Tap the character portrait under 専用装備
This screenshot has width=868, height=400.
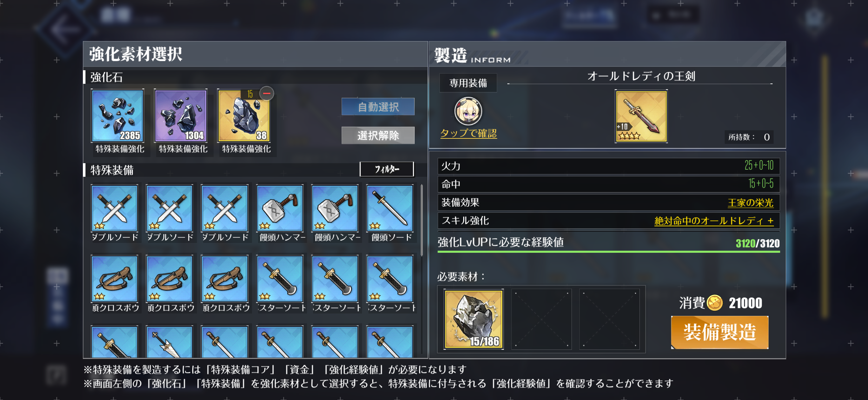click(x=468, y=111)
